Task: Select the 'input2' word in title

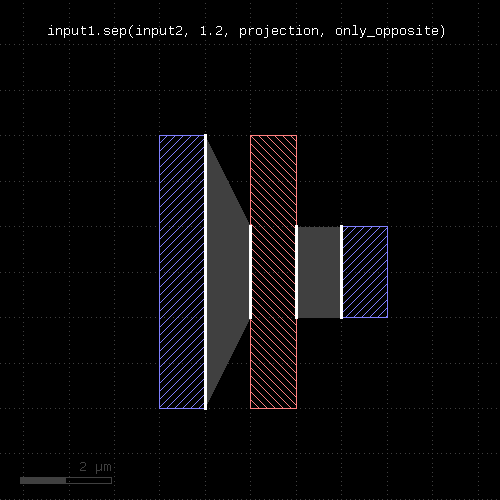Action: pyautogui.click(x=159, y=31)
